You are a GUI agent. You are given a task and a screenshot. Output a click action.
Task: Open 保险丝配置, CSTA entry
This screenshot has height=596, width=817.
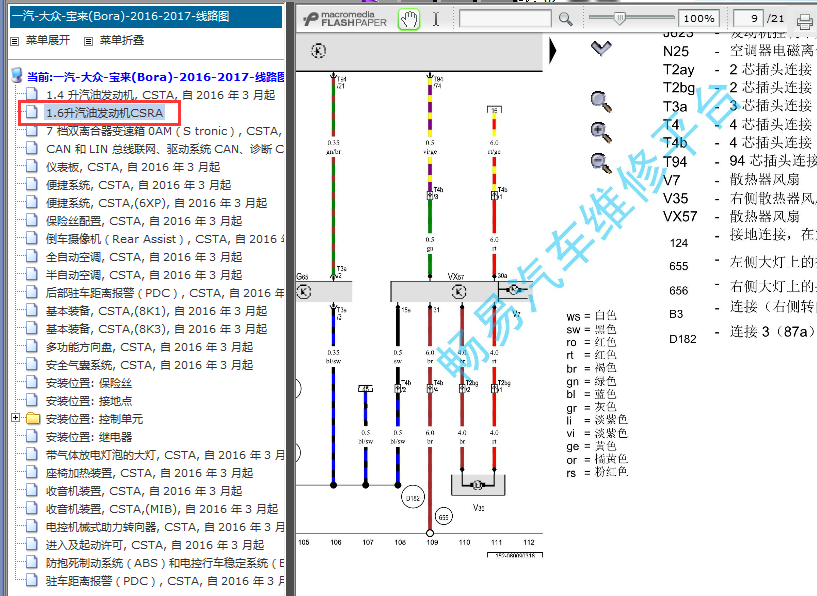144,221
